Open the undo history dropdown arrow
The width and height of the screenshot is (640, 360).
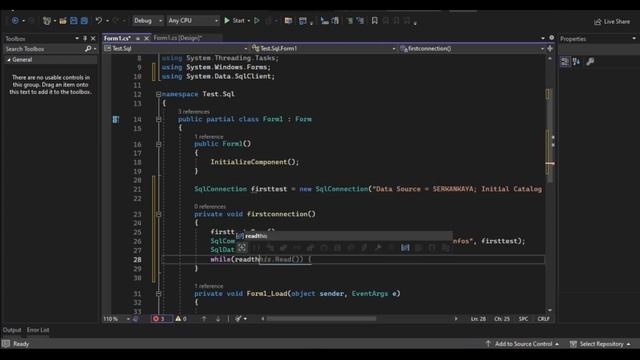[x=107, y=20]
